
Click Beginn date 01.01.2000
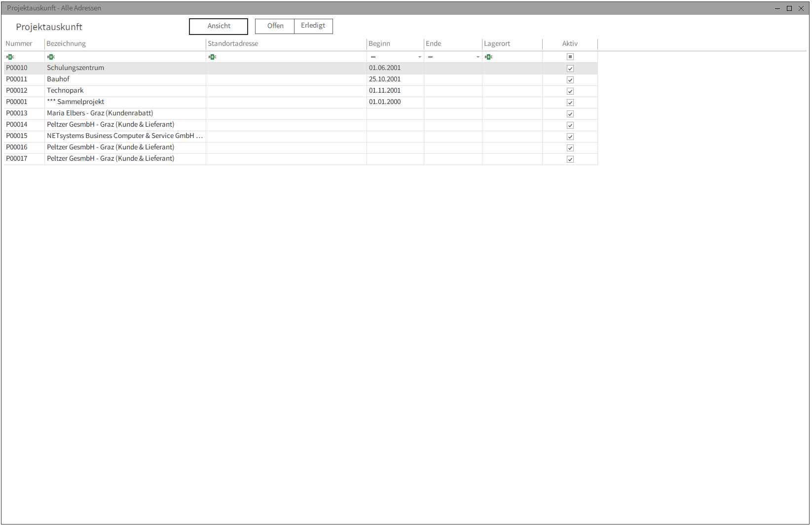click(x=385, y=102)
